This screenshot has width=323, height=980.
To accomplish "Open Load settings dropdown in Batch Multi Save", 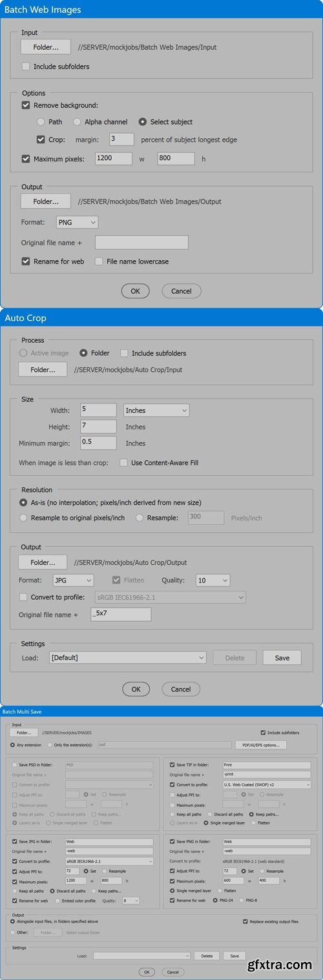I will coord(142,955).
